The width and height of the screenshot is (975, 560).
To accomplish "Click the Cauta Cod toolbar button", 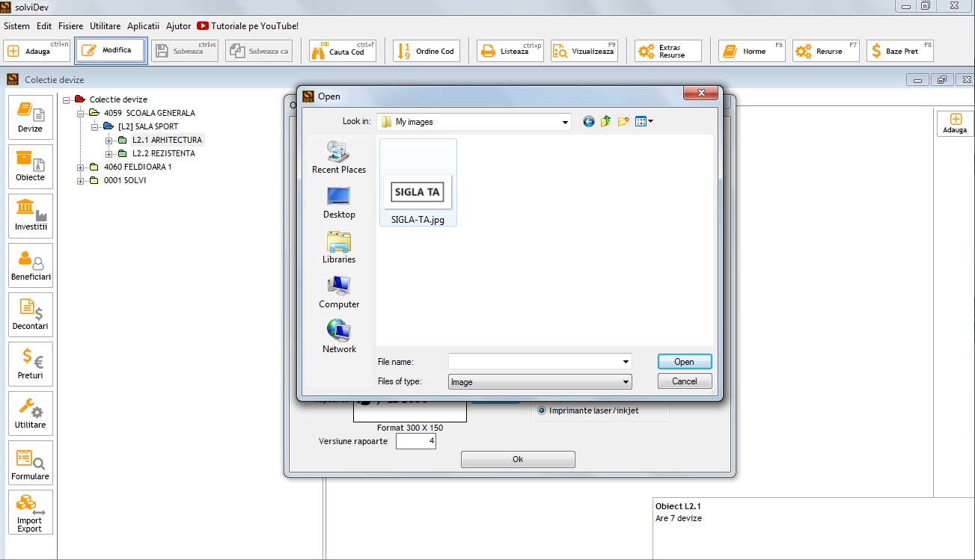I will pos(342,52).
